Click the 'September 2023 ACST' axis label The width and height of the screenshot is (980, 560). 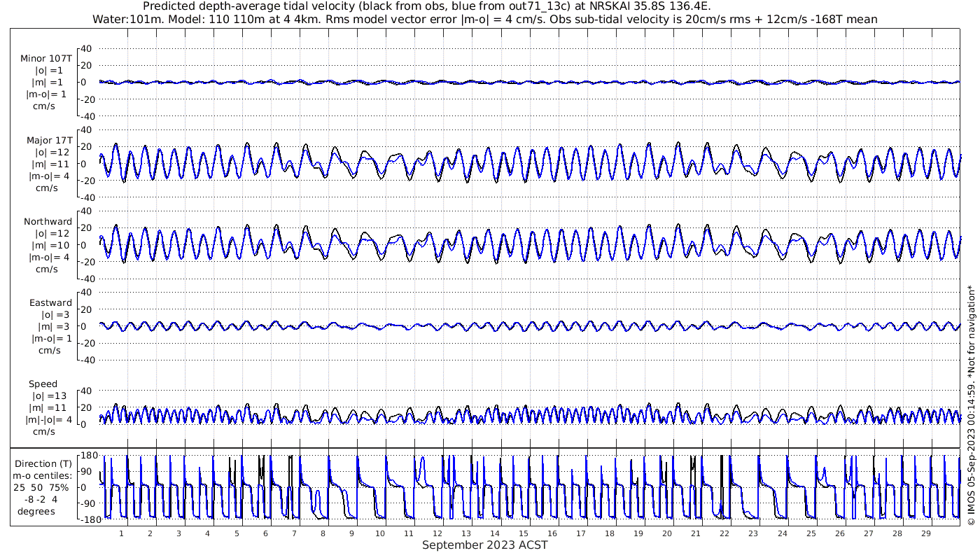tap(484, 545)
